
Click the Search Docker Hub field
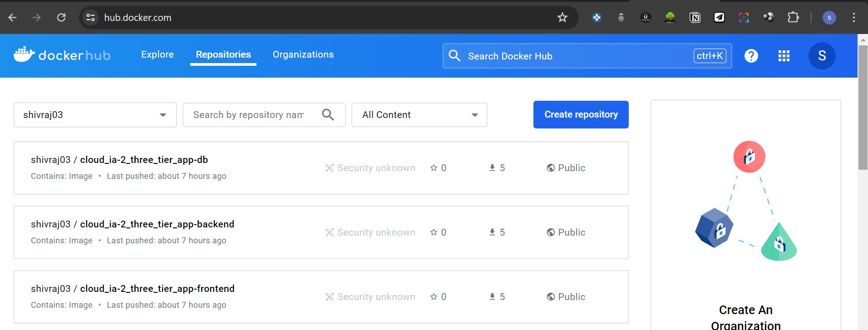(587, 56)
